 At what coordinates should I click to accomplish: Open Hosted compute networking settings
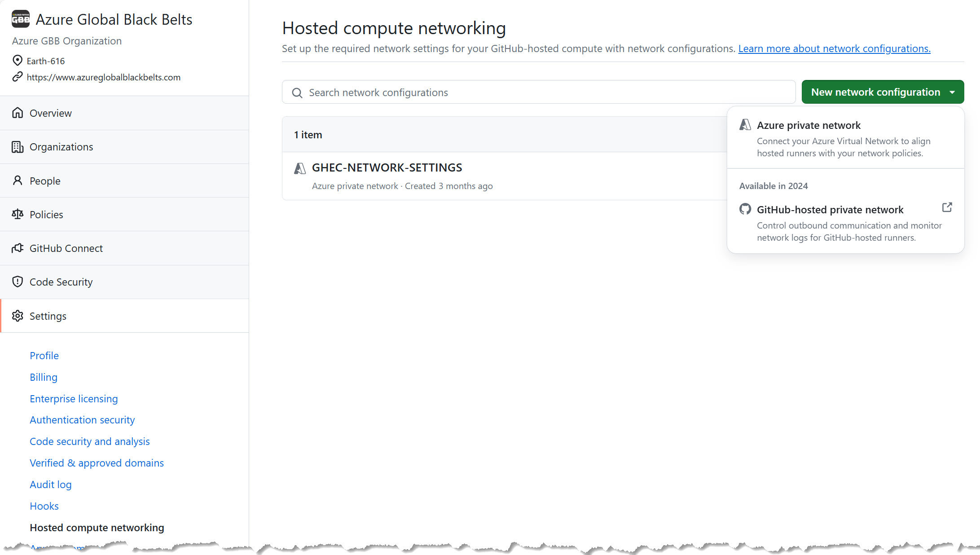pyautogui.click(x=97, y=528)
